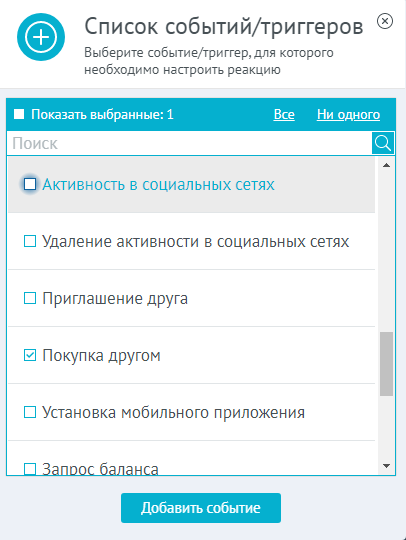
Task: Check 'Удаление активности в социальных сетях' checkbox
Action: click(x=30, y=241)
